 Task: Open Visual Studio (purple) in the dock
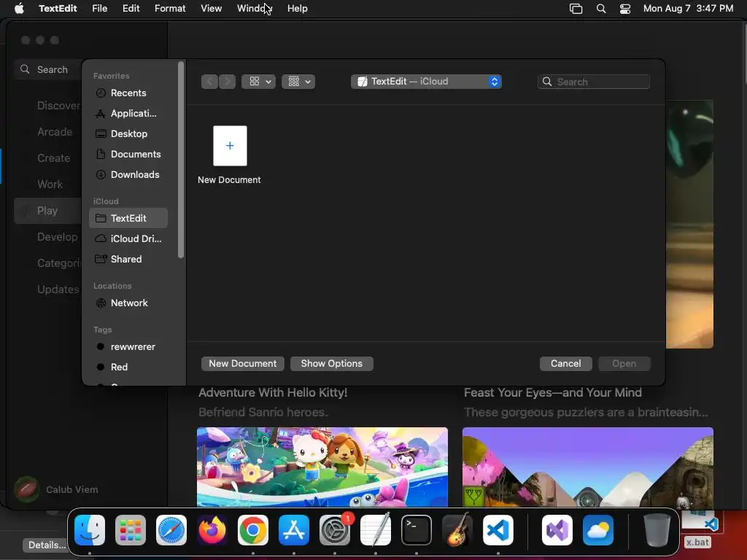click(557, 530)
